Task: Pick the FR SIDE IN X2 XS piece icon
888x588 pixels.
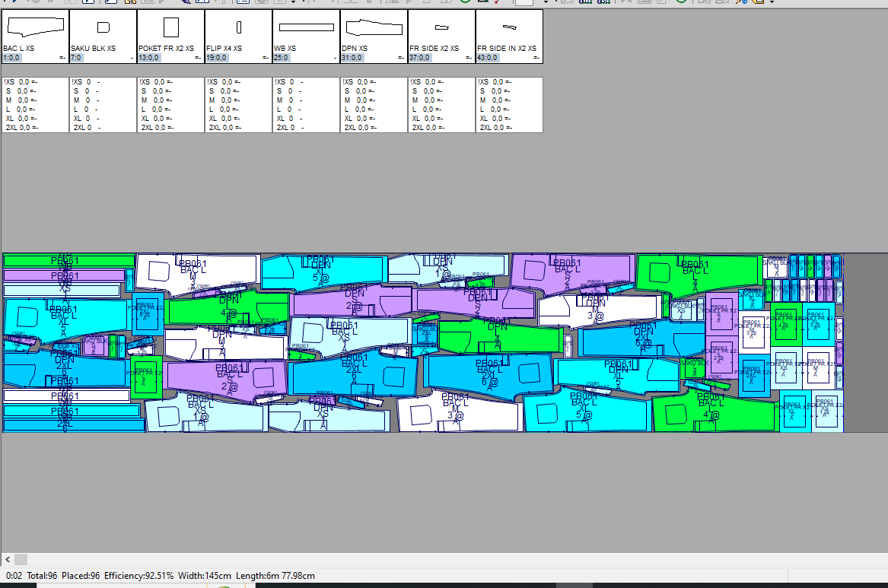Action: pyautogui.click(x=509, y=28)
